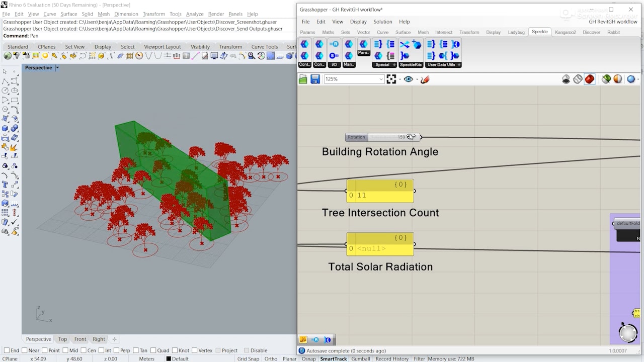Toggle Grid Snap in the status bar
Image resolution: width=644 pixels, height=362 pixels.
[248, 359]
